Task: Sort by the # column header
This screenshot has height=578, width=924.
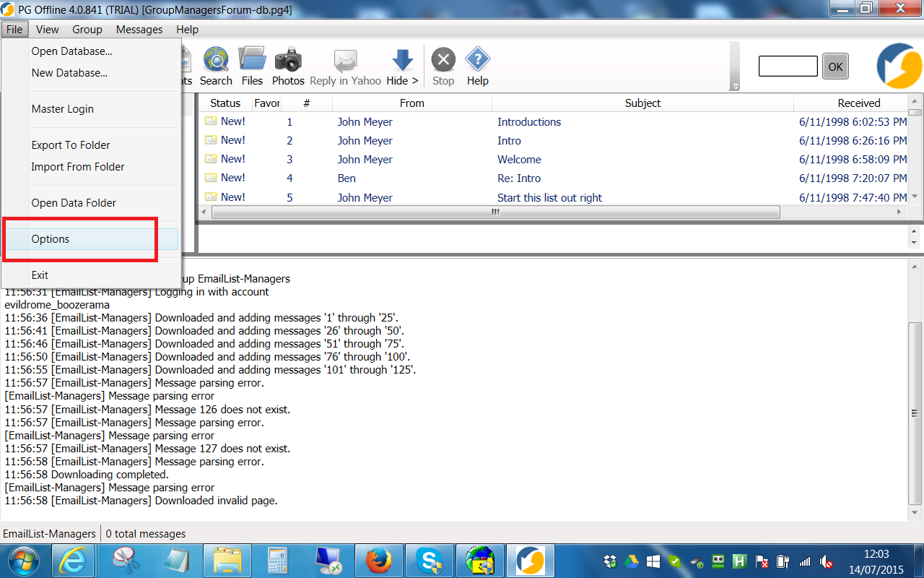Action: click(x=307, y=103)
